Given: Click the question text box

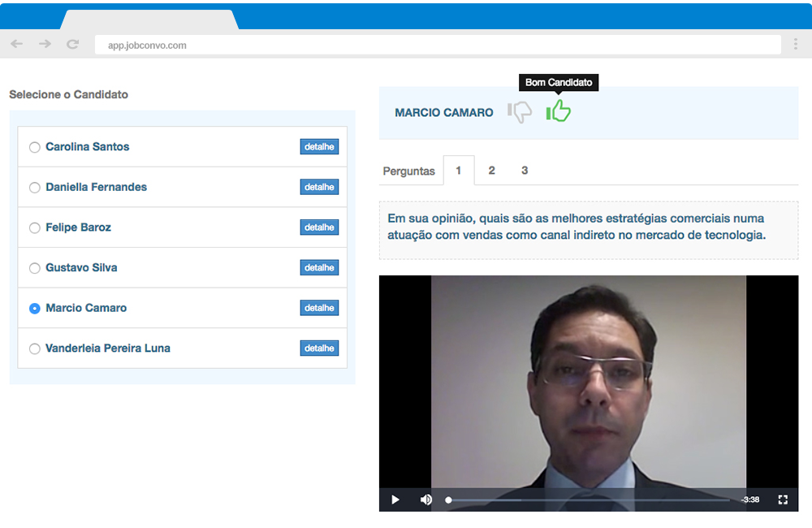Looking at the screenshot, I should click(589, 230).
